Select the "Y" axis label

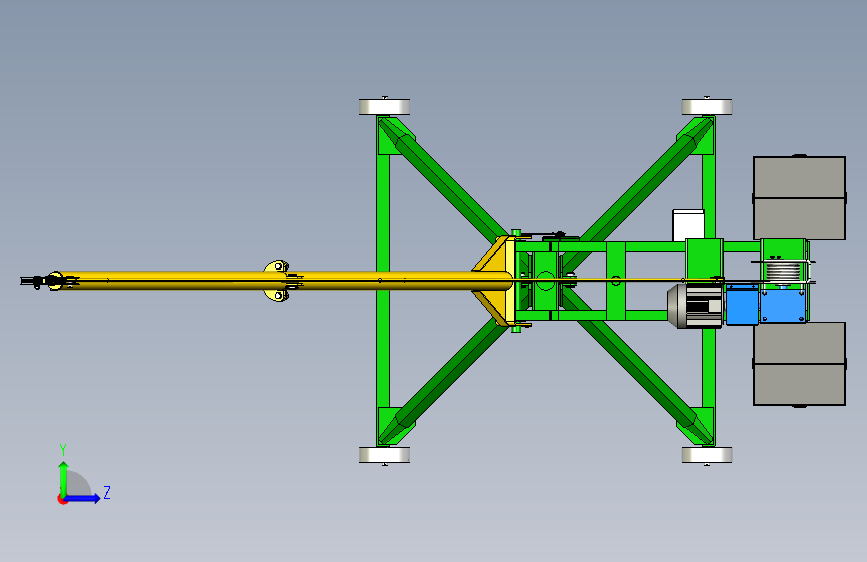click(x=63, y=450)
